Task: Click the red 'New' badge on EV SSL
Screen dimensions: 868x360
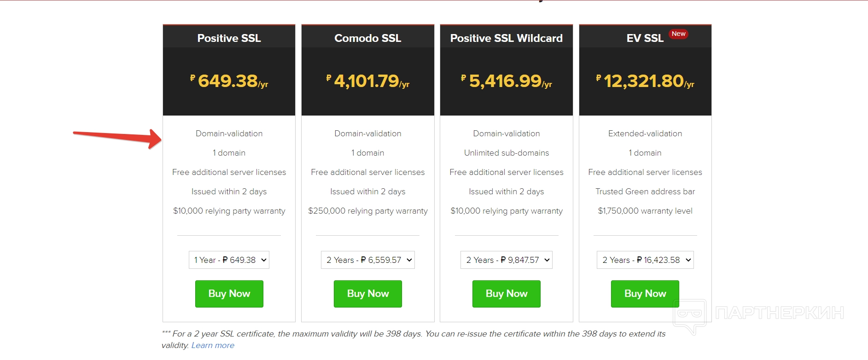Action: (x=678, y=34)
